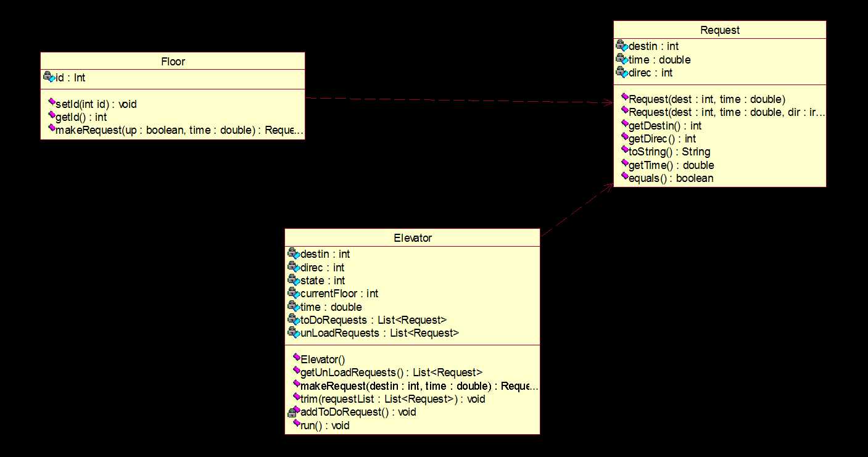Click private icon beside state : int
Image resolution: width=868 pixels, height=457 pixels.
[x=293, y=280]
